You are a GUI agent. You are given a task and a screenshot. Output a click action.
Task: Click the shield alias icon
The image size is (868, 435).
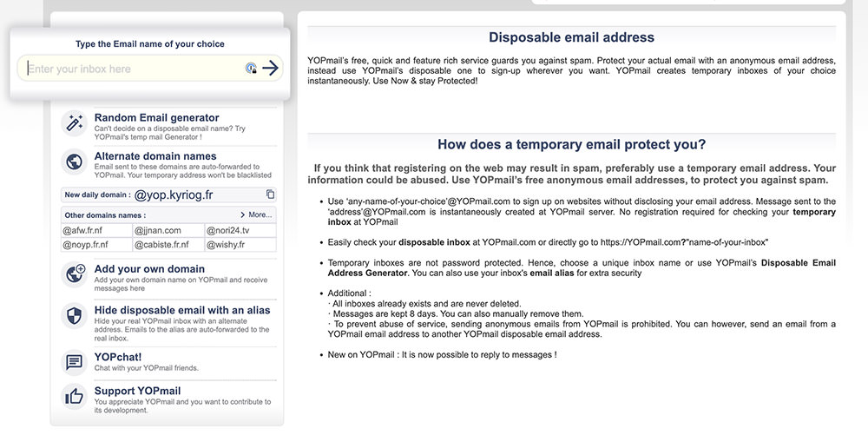pos(74,315)
